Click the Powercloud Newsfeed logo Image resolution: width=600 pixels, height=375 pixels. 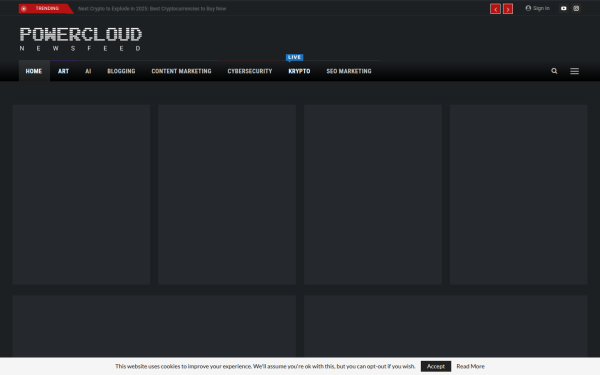(x=81, y=39)
